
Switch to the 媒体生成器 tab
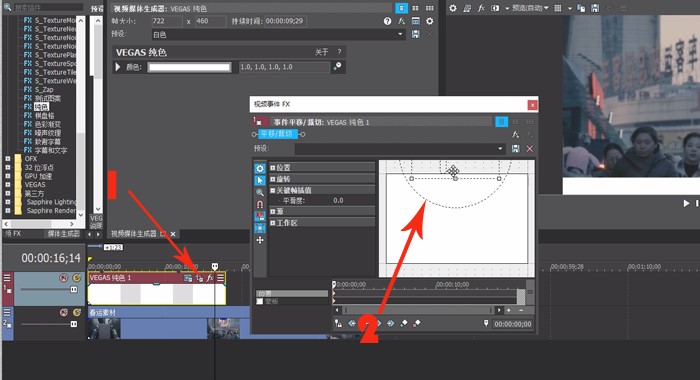click(x=64, y=234)
